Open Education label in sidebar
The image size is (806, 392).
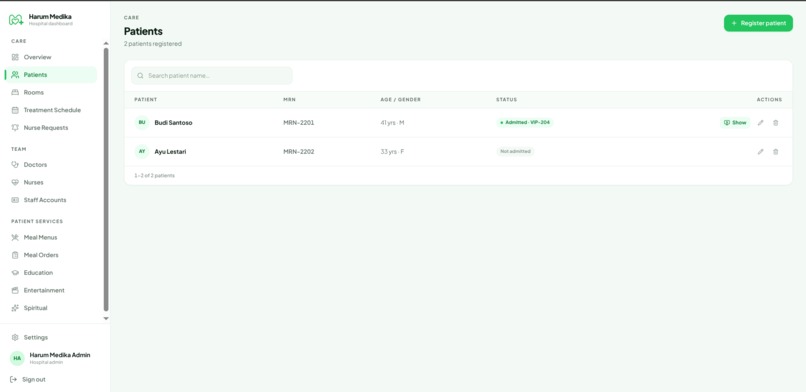(38, 273)
